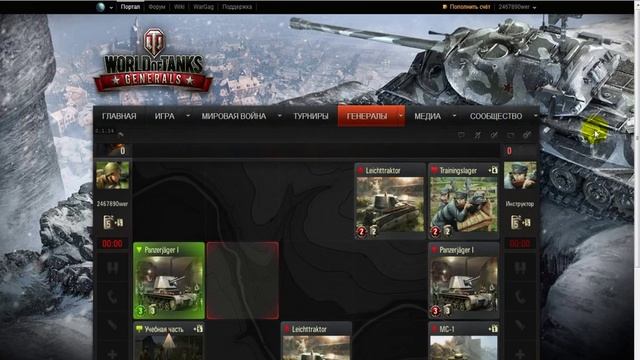Open the ТУРНИРЫ menu item
Viewport: 640px width, 360px height.
311,116
